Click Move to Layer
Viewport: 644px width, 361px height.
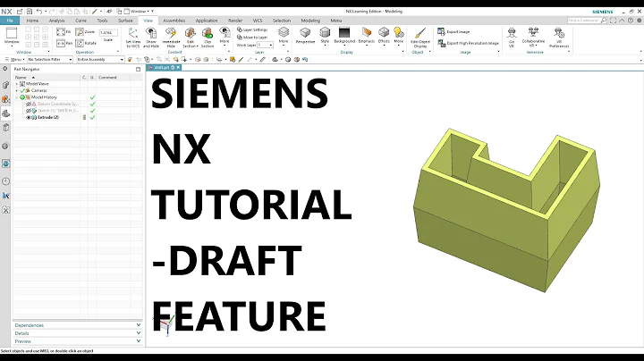click(x=252, y=38)
